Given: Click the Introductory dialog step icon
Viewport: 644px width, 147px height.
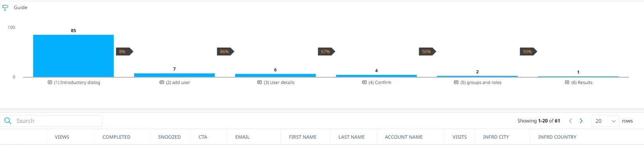Looking at the screenshot, I should coord(50,82).
